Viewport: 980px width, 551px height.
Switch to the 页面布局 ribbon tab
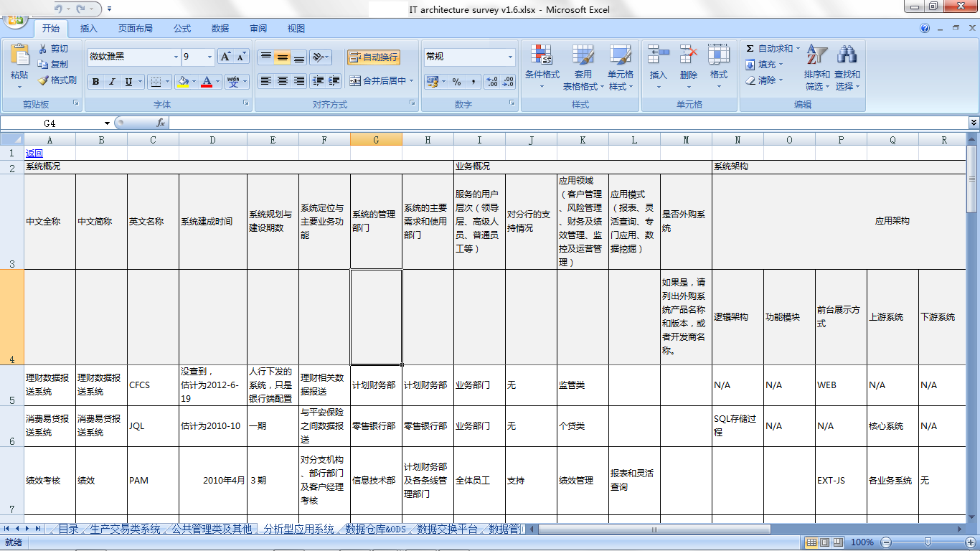point(136,29)
